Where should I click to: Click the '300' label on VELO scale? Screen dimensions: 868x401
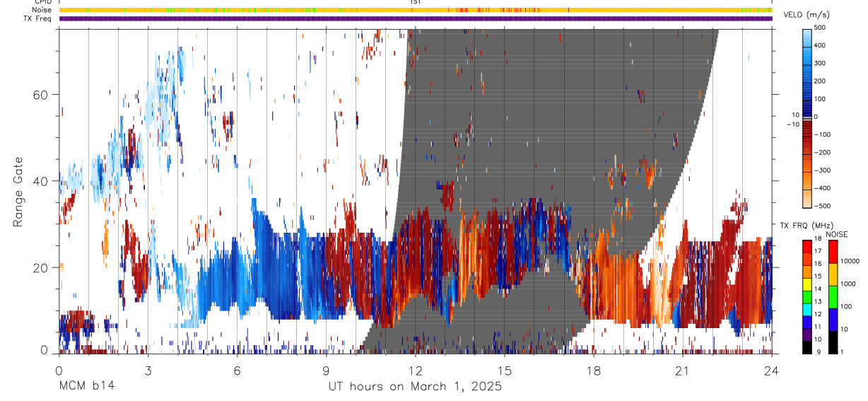820,63
